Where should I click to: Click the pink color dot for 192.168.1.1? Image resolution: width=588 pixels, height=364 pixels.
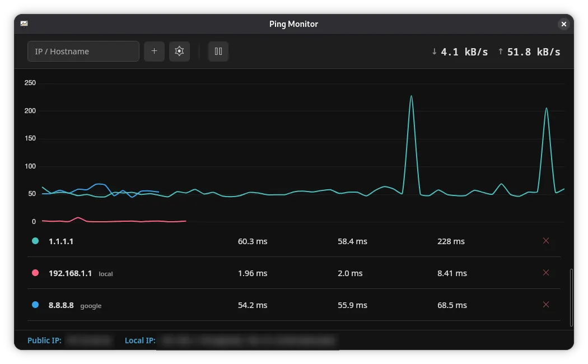click(x=35, y=273)
